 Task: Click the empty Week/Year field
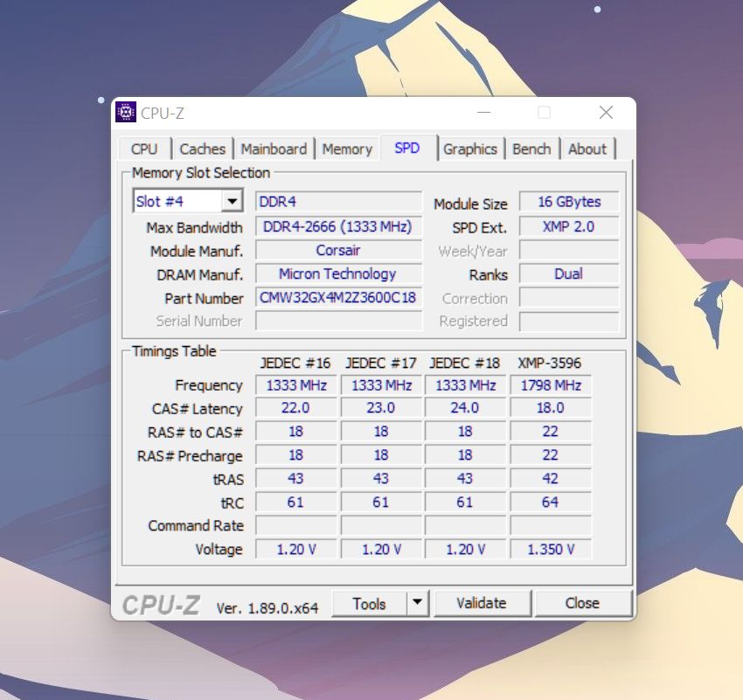[x=569, y=250]
